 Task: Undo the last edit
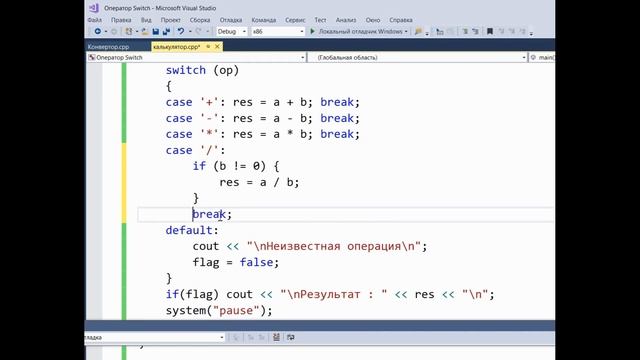pyautogui.click(x=180, y=31)
